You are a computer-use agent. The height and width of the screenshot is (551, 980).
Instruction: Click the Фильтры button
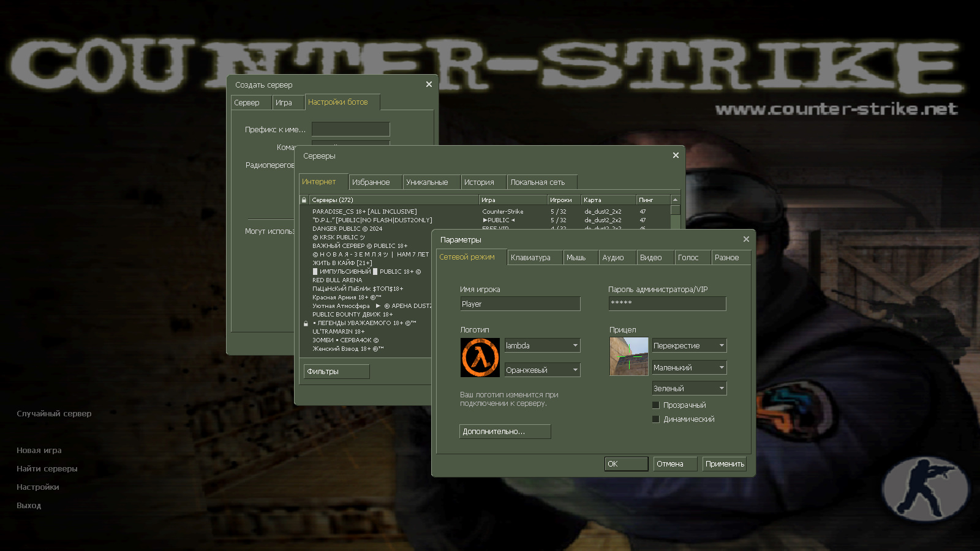[x=336, y=371]
